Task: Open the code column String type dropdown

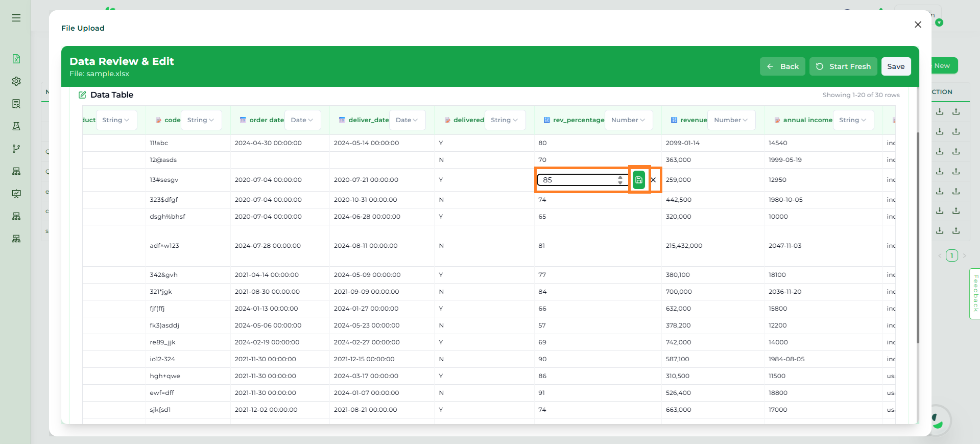Action: coord(201,120)
